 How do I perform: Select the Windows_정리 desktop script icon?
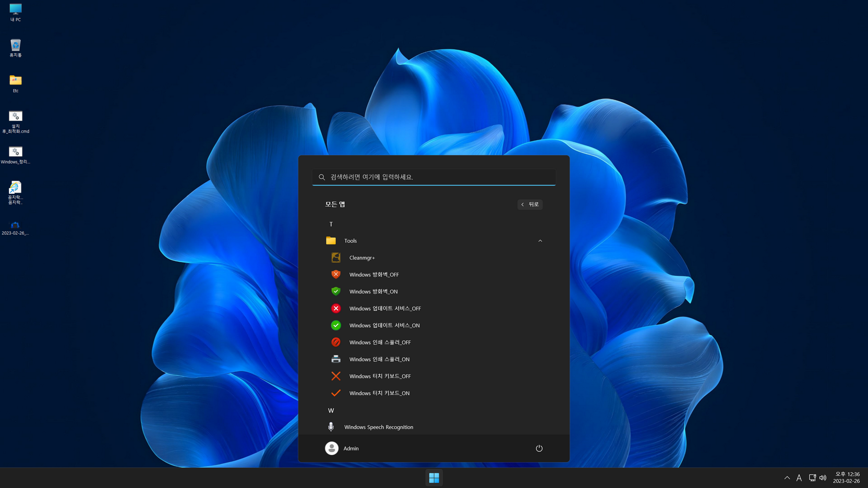coord(16,155)
